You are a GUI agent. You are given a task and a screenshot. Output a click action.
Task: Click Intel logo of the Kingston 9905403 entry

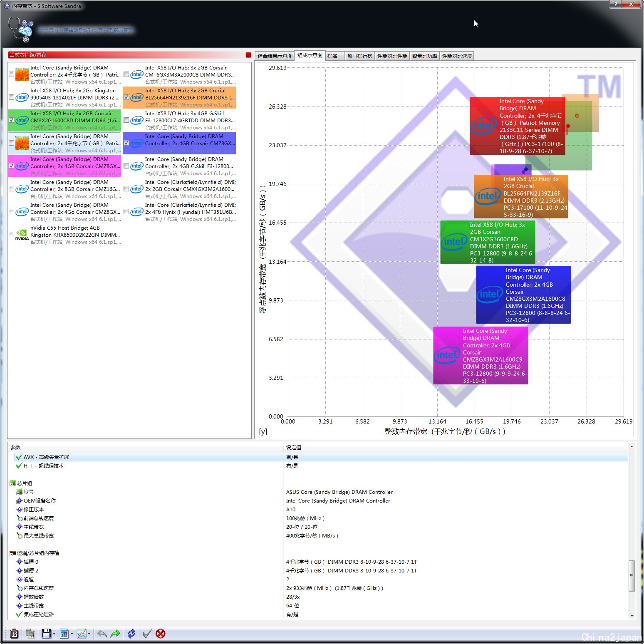coord(22,97)
